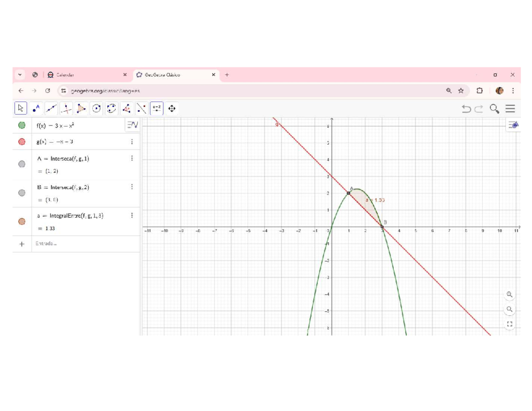Open the main GeoGebra hamburger menu
The height and width of the screenshot is (411, 532).
click(510, 108)
